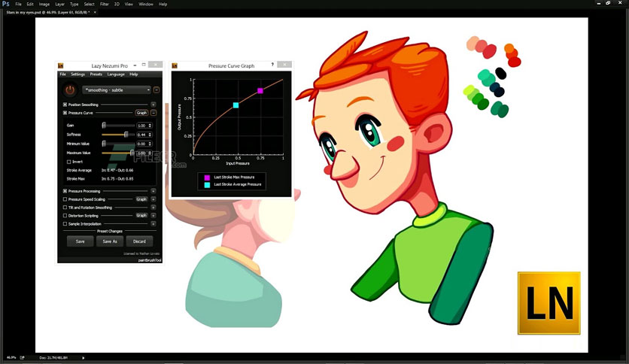Expand the Position Smoothing section
Viewport: 629px width, 364px height.
pos(153,105)
